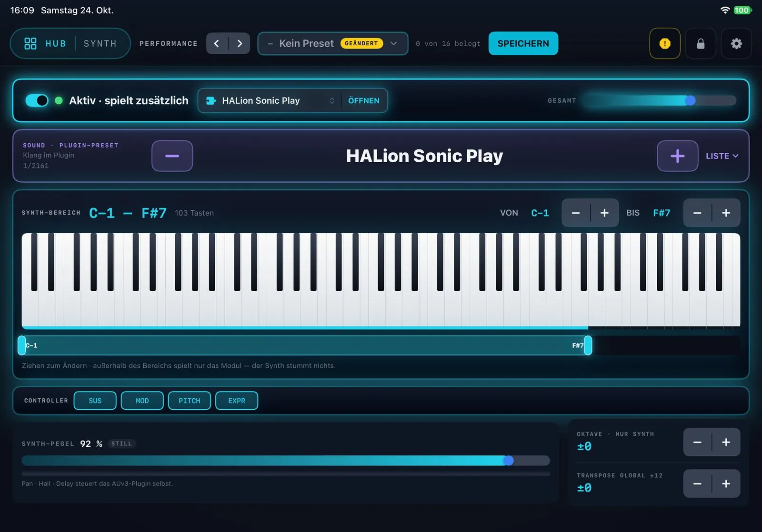
Task: Go to previous performance with left arrow
Action: pos(217,43)
